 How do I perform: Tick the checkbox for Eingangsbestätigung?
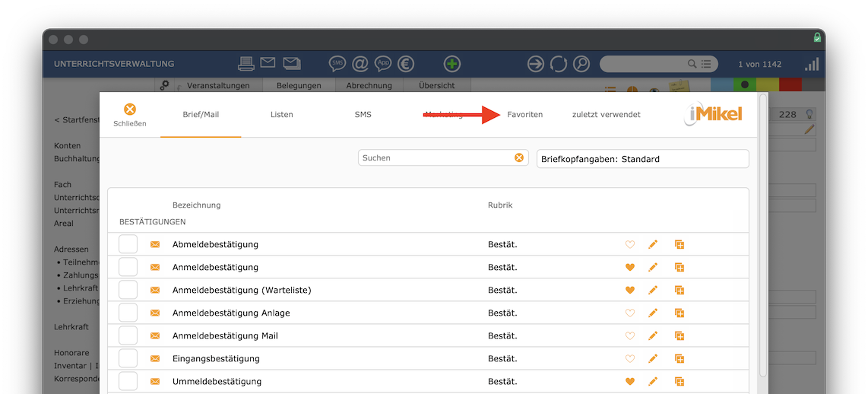[128, 358]
